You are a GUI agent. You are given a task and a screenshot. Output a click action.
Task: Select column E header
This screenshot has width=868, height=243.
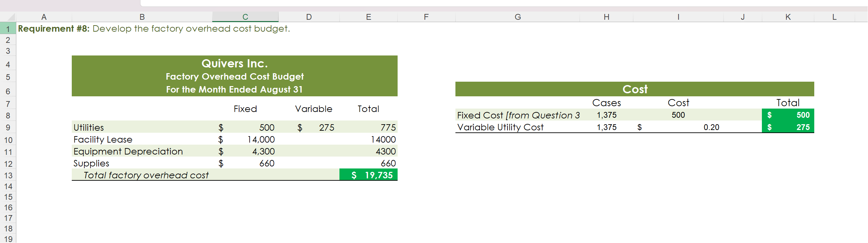coord(368,17)
